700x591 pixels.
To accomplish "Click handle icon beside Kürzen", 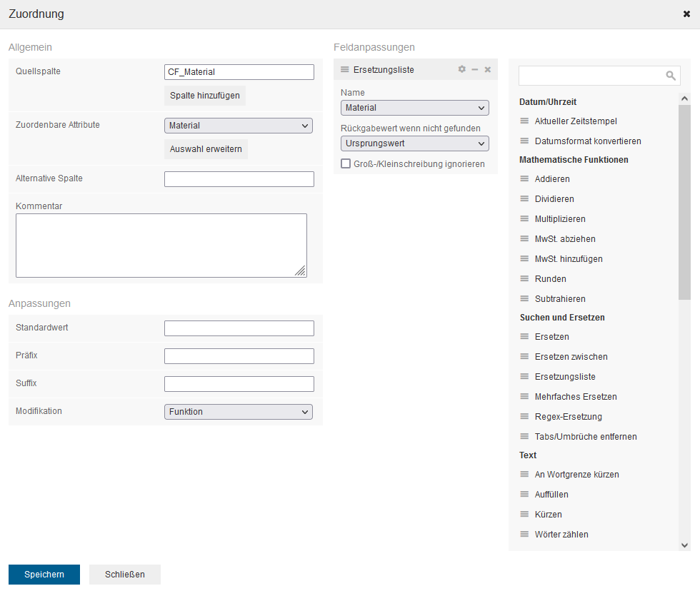I will (x=524, y=515).
